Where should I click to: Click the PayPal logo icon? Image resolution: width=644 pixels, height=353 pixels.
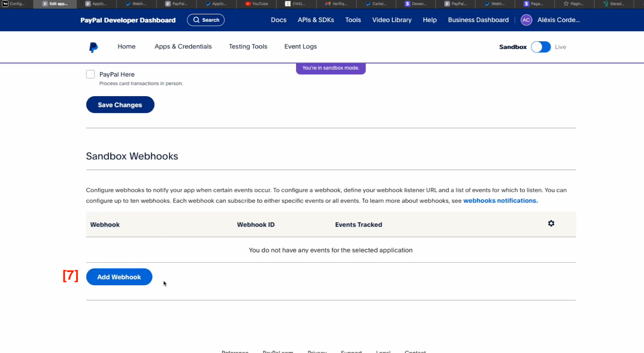pos(93,47)
